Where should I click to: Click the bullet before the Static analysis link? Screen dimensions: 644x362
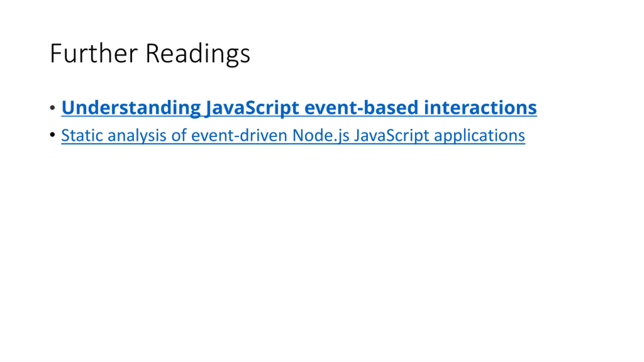pos(53,134)
